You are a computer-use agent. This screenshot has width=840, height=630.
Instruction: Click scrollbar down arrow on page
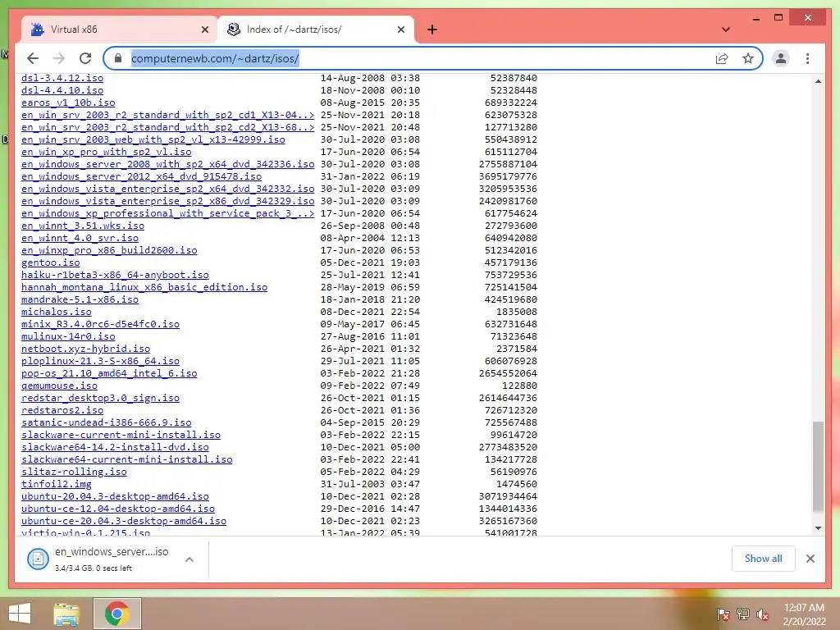tap(818, 528)
